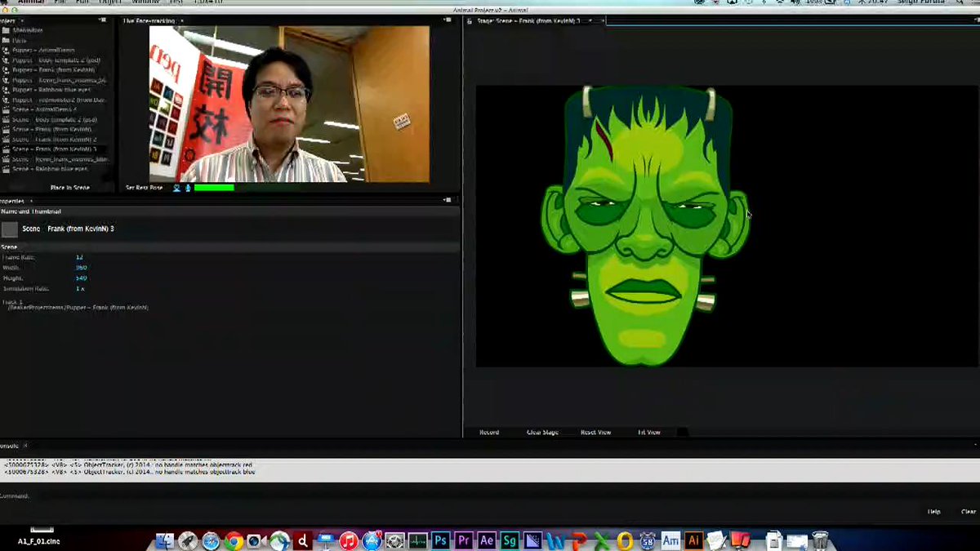
Task: Open the Window menu
Action: 145,2
